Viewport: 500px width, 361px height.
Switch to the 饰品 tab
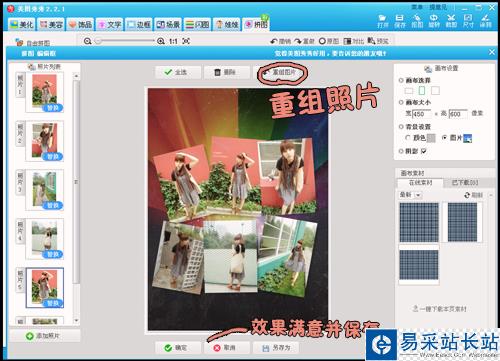click(80, 24)
